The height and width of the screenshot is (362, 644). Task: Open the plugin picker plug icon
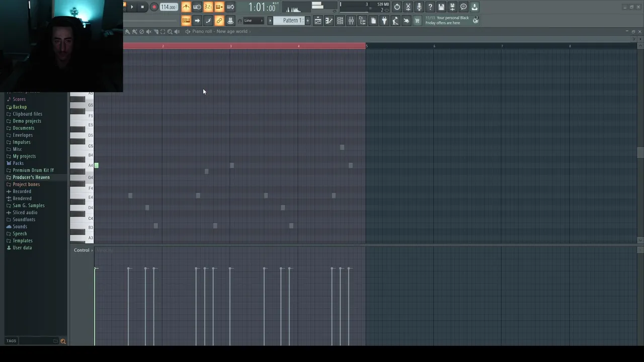384,21
